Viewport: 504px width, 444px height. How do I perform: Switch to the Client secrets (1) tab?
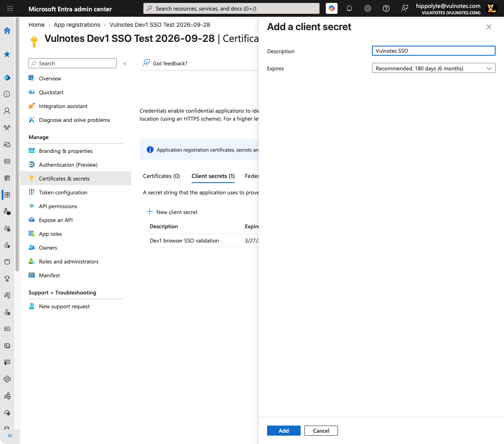(x=213, y=176)
